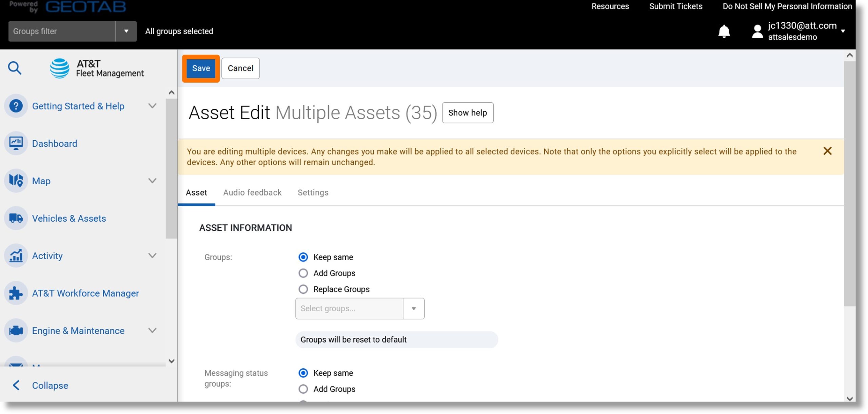
Task: Expand the Groups filter dropdown
Action: [125, 31]
